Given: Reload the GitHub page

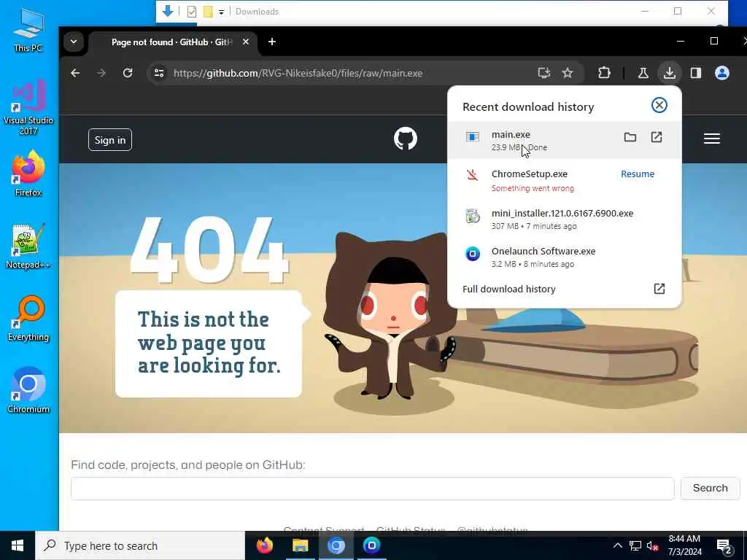Looking at the screenshot, I should pos(127,73).
